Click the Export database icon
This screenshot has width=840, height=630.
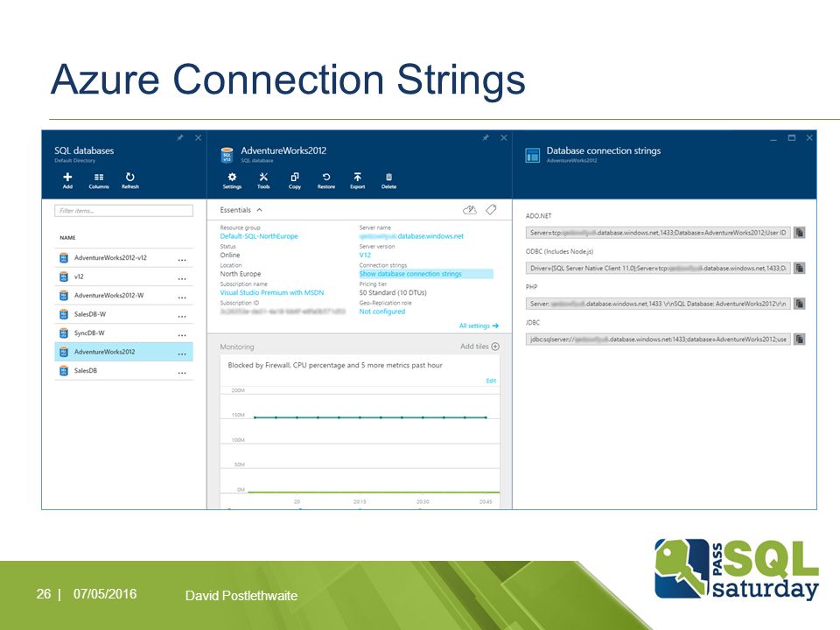click(x=357, y=180)
